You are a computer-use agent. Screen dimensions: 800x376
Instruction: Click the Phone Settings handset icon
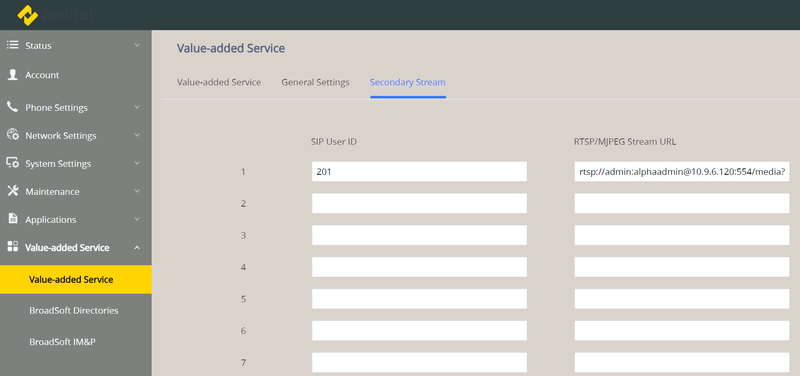click(x=13, y=107)
